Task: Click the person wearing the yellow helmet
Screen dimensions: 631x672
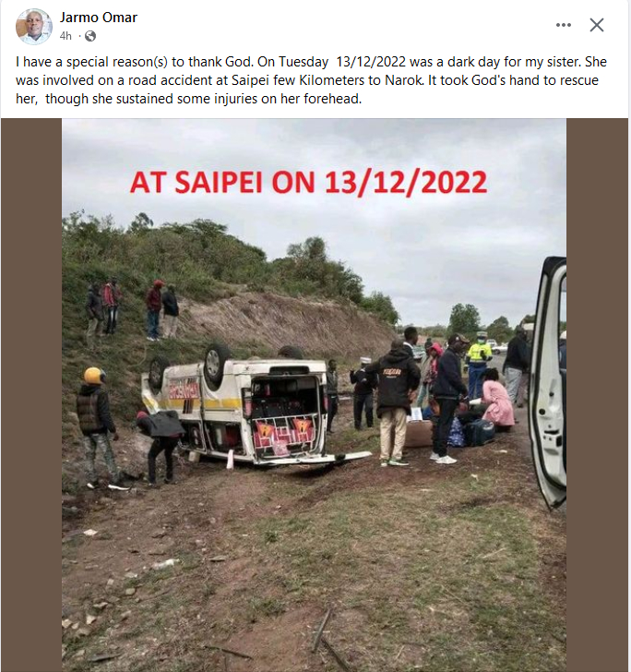Action: click(98, 427)
